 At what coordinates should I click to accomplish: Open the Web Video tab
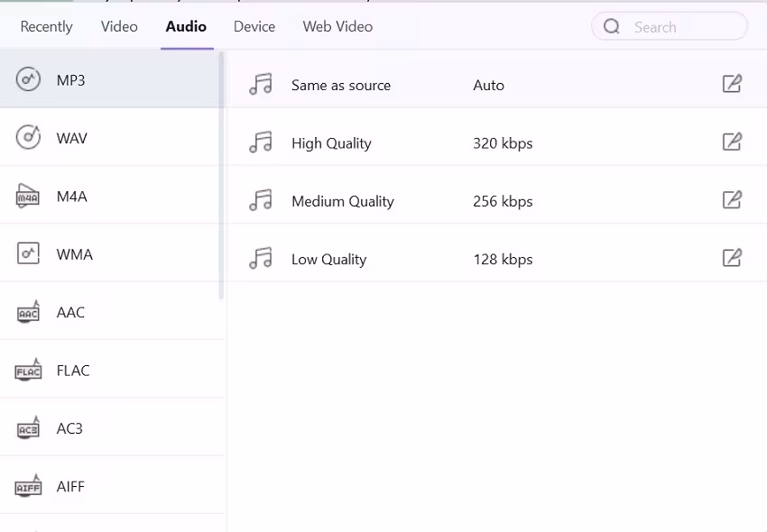tap(337, 27)
